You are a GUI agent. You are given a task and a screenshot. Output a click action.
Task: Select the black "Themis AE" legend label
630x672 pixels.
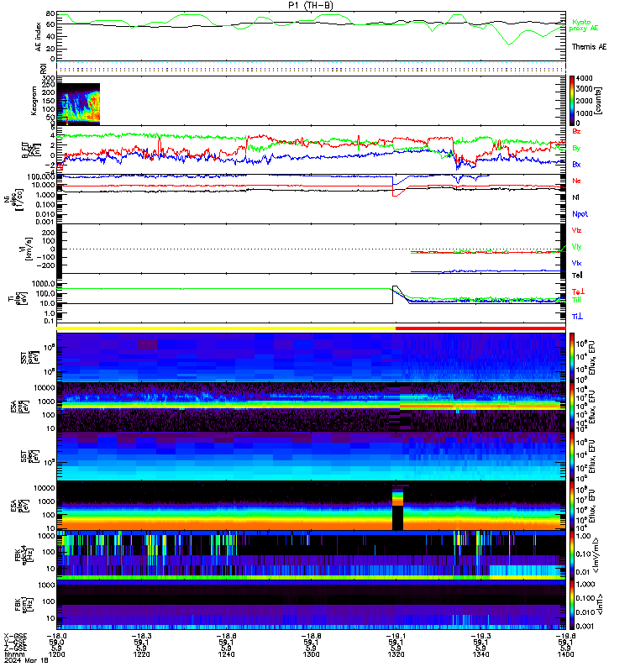[589, 47]
